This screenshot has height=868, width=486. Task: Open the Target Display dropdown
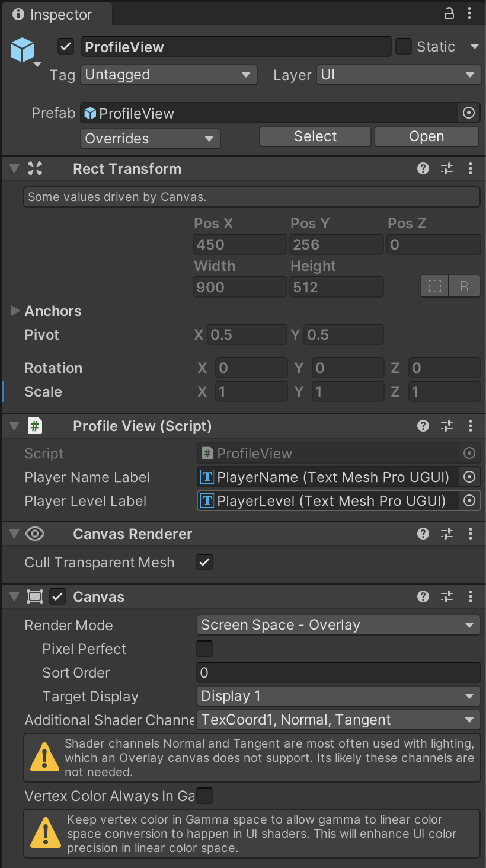(x=338, y=696)
